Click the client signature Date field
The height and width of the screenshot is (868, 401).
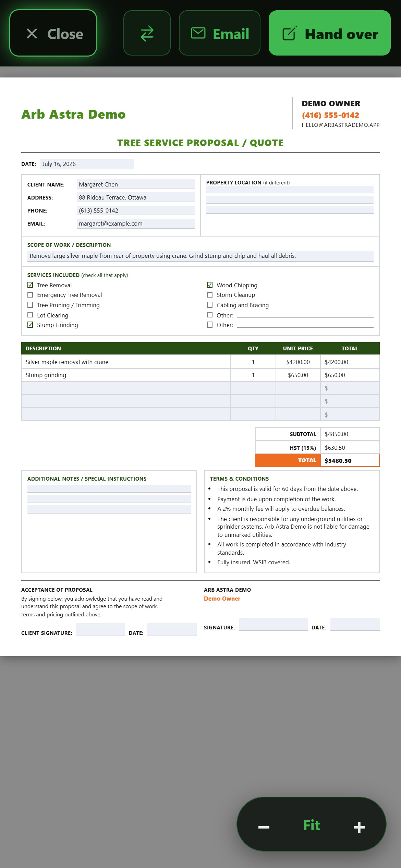pos(172,630)
